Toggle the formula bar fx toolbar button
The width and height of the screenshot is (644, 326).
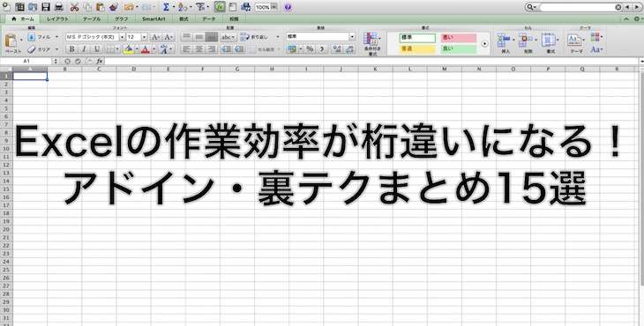point(220,6)
